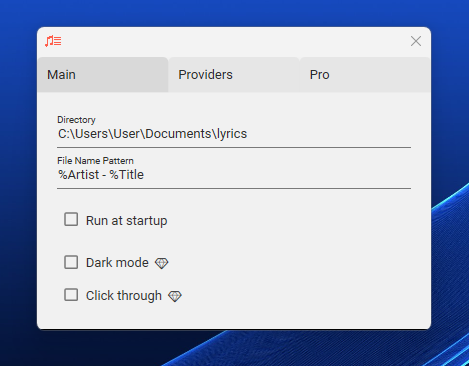Screen dimensions: 469x366
Task: Click the Run at startup label
Action: tap(127, 221)
